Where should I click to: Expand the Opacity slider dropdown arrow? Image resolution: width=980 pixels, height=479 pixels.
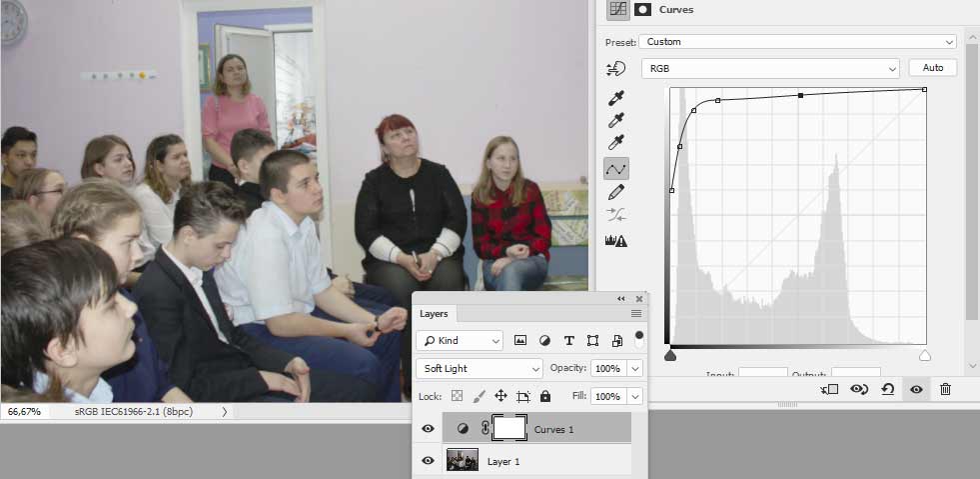(635, 368)
